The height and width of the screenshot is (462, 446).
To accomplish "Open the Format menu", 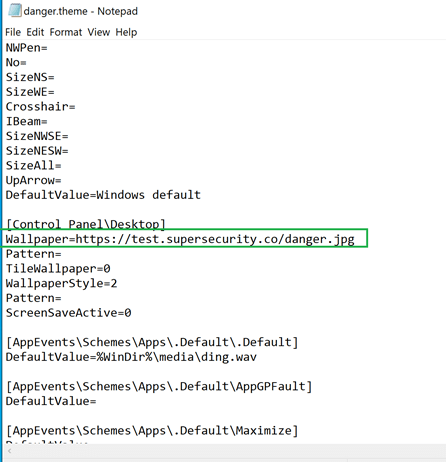I will click(66, 32).
